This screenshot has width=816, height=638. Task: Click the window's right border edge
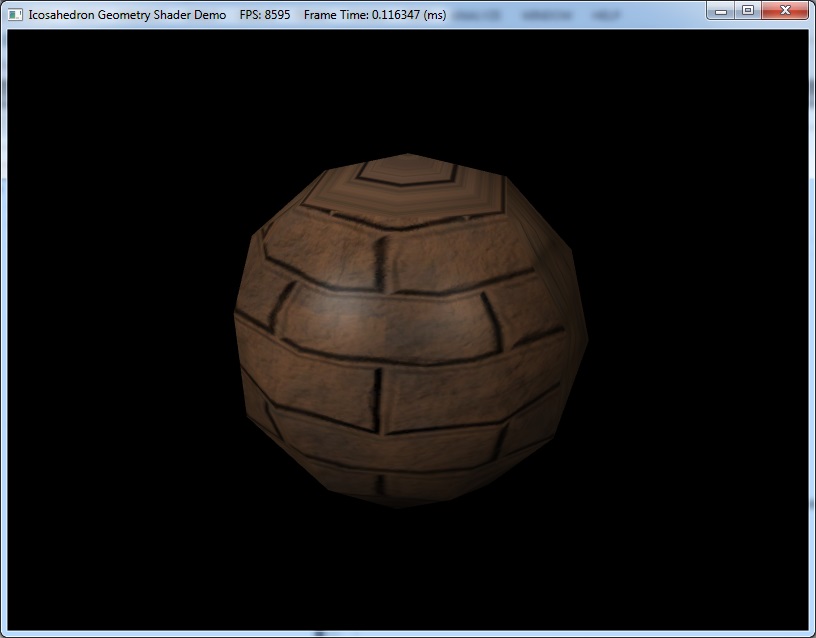[812, 330]
